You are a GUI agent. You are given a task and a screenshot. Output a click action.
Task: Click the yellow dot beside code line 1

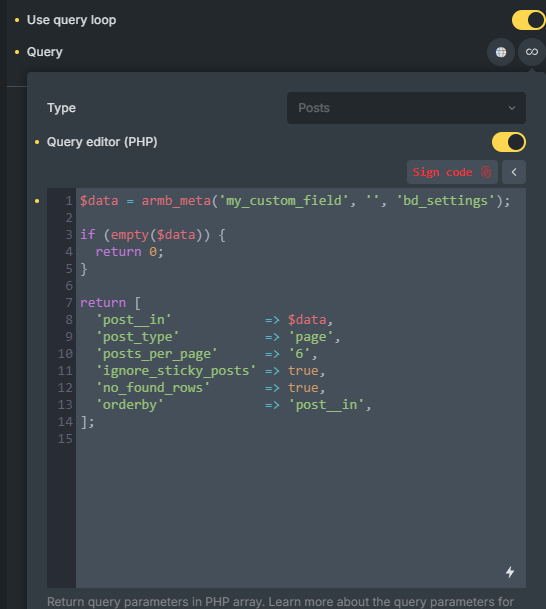pyautogui.click(x=37, y=201)
